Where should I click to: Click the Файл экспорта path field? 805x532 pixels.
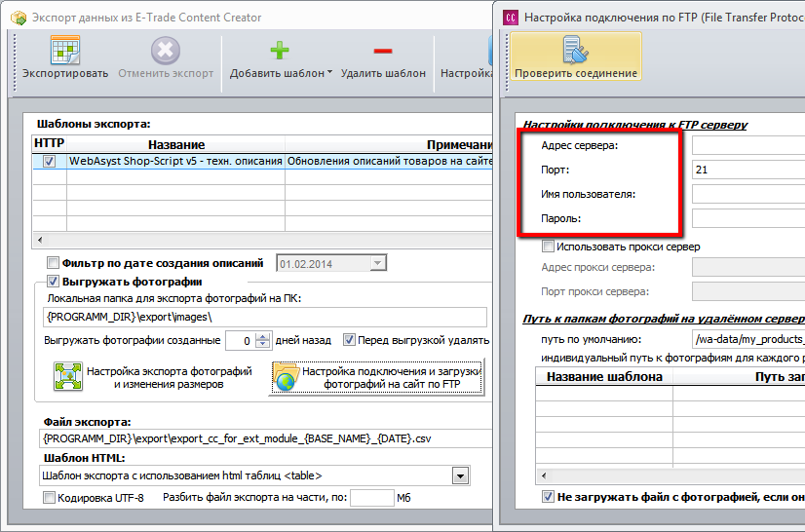coord(266,439)
